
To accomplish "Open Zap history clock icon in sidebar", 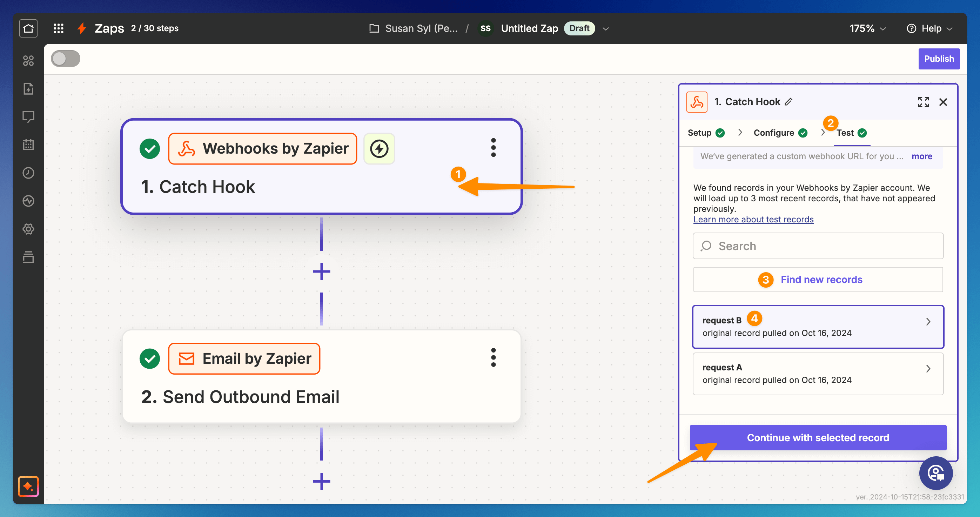I will coord(28,173).
